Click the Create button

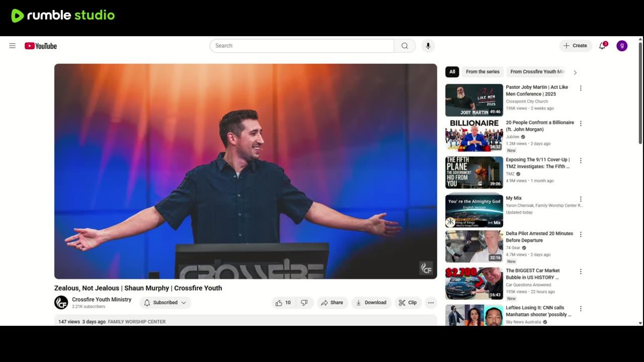coord(575,46)
